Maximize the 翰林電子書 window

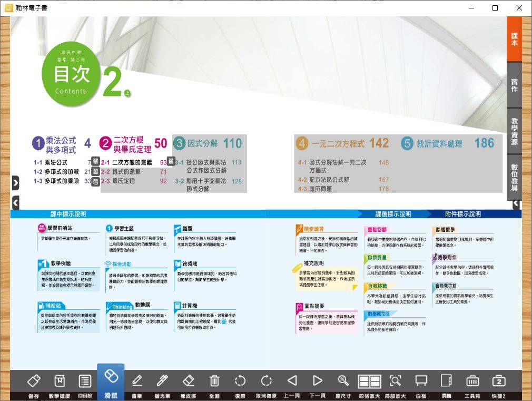[x=495, y=8]
